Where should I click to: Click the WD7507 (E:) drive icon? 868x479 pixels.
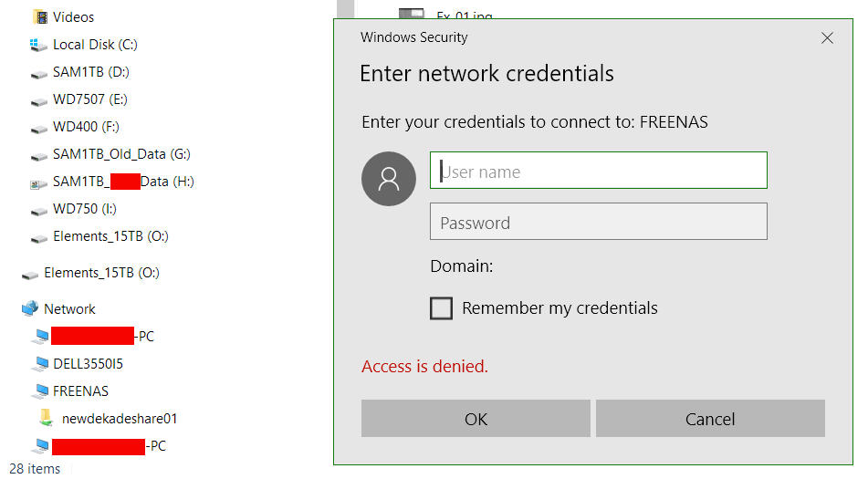tap(38, 99)
